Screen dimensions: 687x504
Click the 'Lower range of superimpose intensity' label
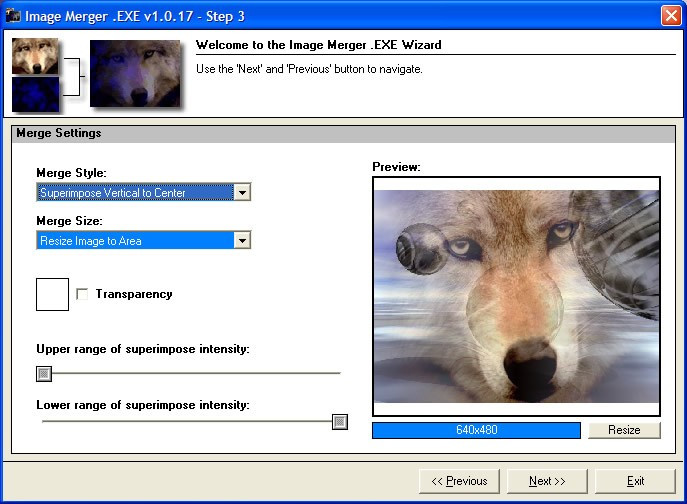pyautogui.click(x=143, y=405)
